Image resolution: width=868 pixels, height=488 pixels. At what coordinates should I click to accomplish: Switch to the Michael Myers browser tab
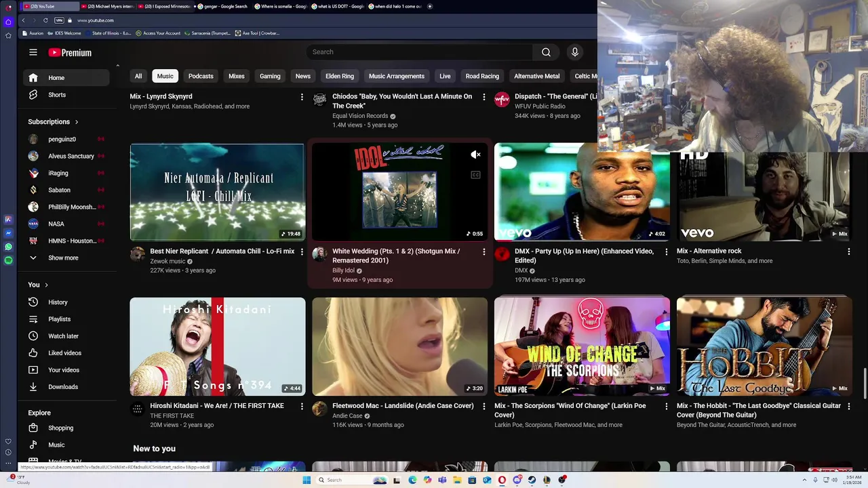107,6
